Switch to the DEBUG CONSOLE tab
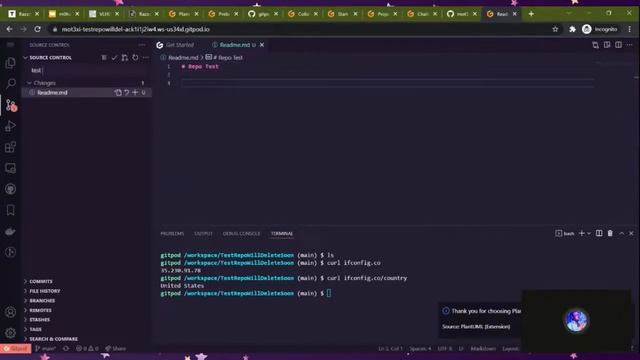 (241, 233)
